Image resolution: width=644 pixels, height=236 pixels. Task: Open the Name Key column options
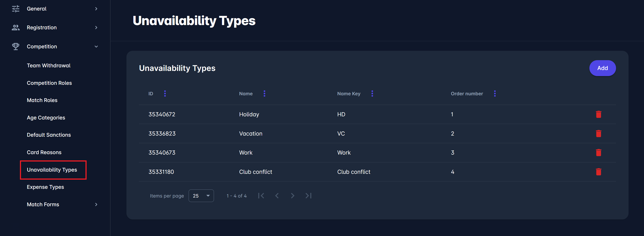coord(372,94)
